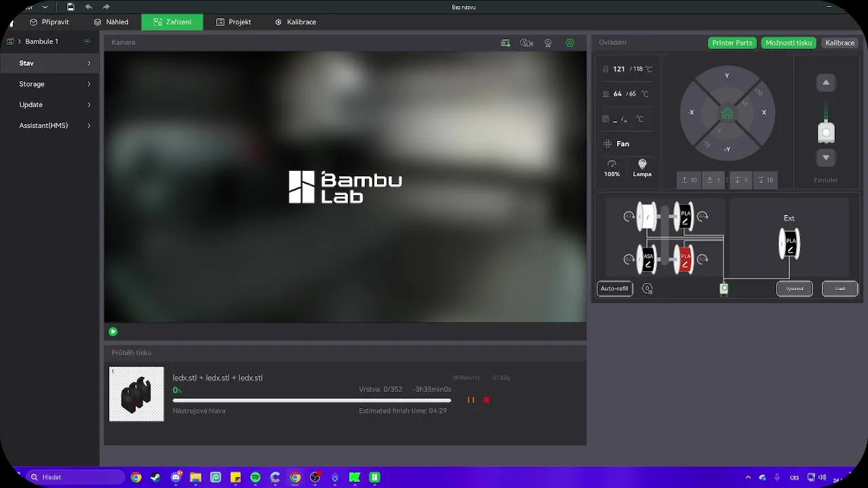Edit bed temperature 65 value
Viewport: 868px width, 488px height.
pyautogui.click(x=633, y=94)
